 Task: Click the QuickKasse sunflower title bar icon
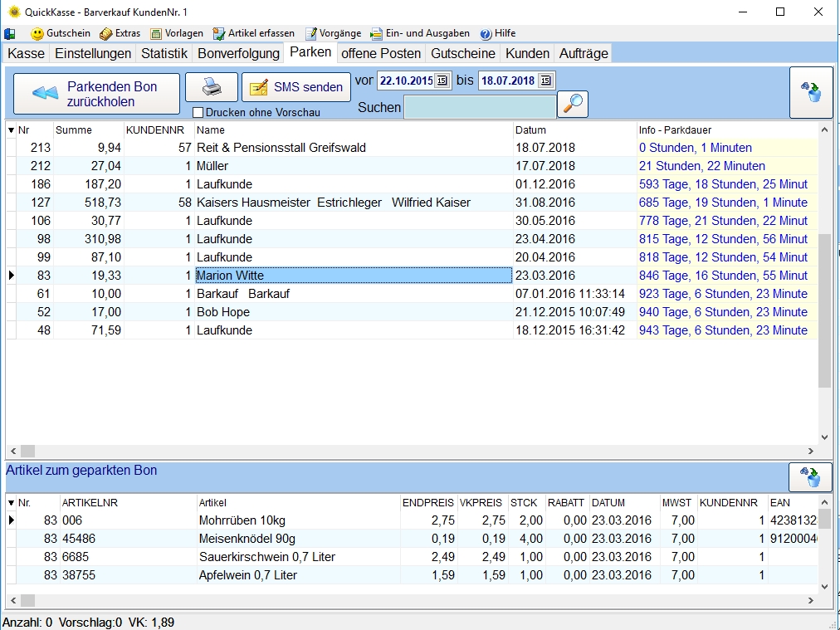pos(14,12)
